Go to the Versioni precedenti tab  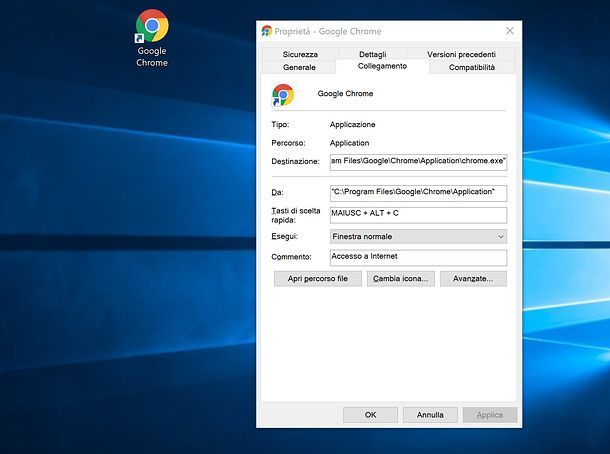tap(461, 54)
